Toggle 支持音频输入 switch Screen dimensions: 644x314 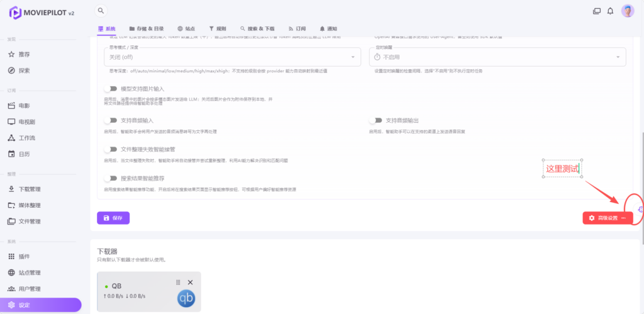pos(111,120)
